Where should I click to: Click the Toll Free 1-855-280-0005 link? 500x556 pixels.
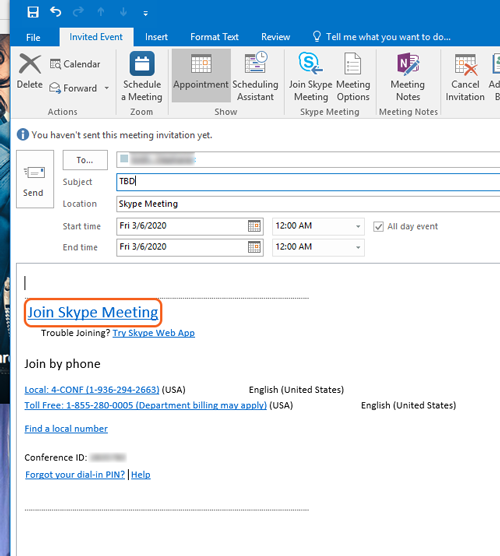click(145, 405)
